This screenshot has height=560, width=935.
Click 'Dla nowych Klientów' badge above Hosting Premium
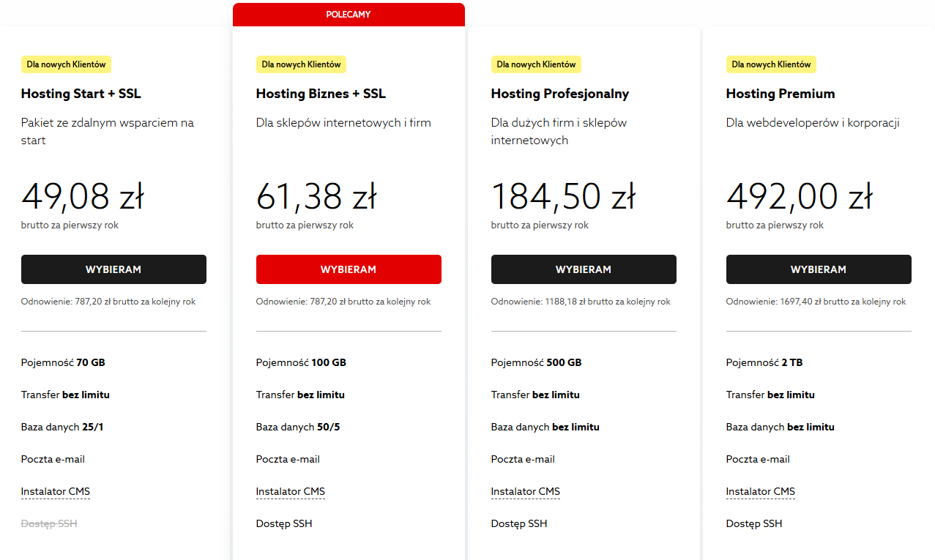tap(771, 64)
